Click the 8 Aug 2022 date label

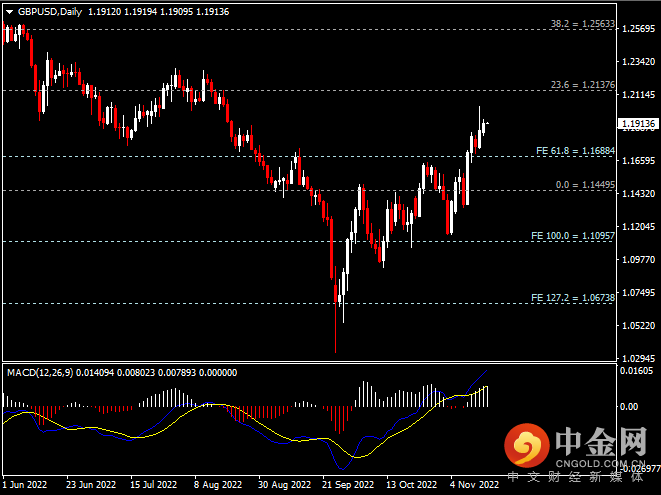point(218,484)
